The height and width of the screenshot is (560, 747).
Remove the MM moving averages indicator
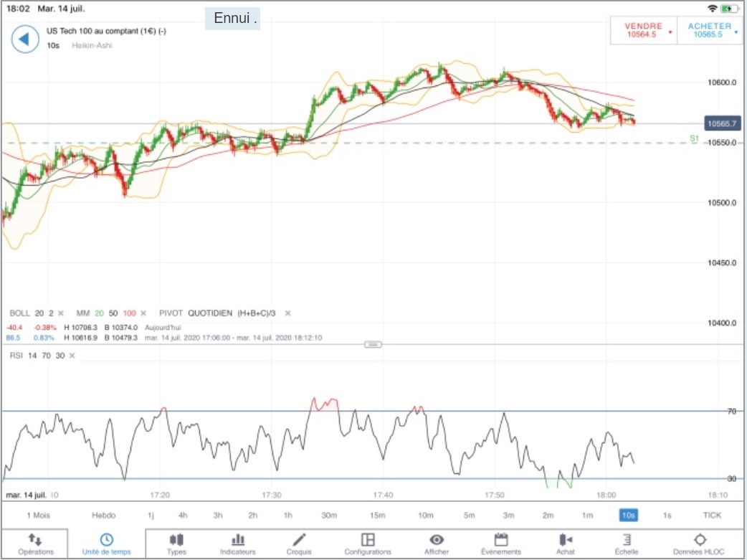pyautogui.click(x=143, y=313)
